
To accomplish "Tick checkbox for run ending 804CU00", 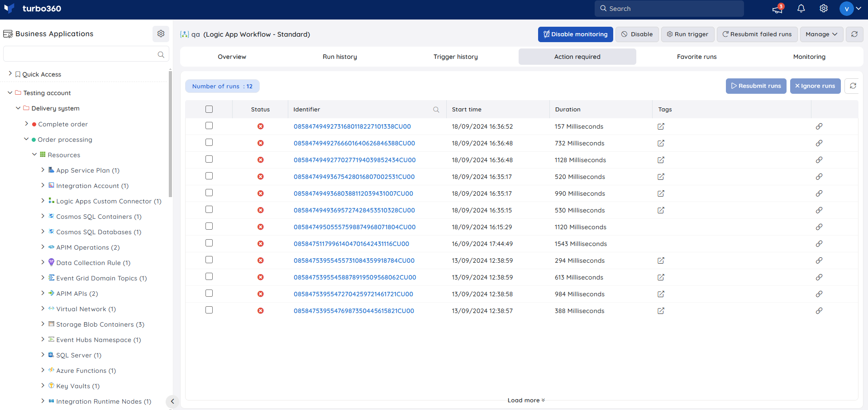I will coord(209,226).
